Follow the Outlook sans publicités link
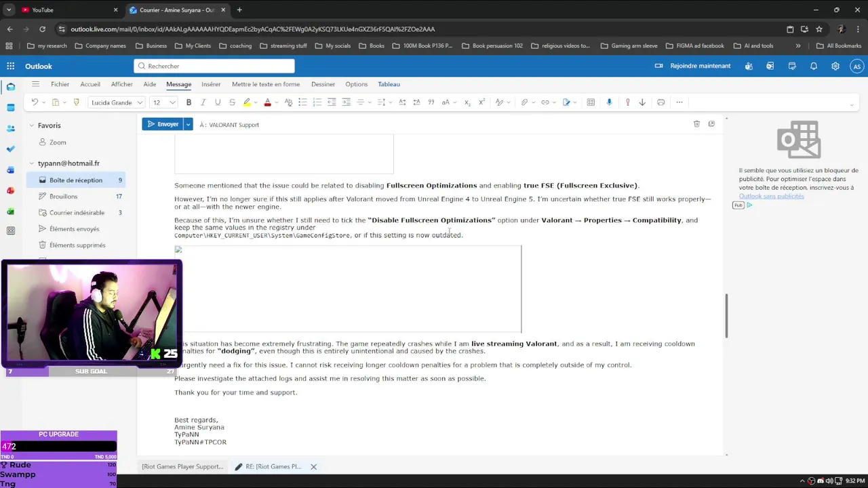868x488 pixels. point(772,196)
